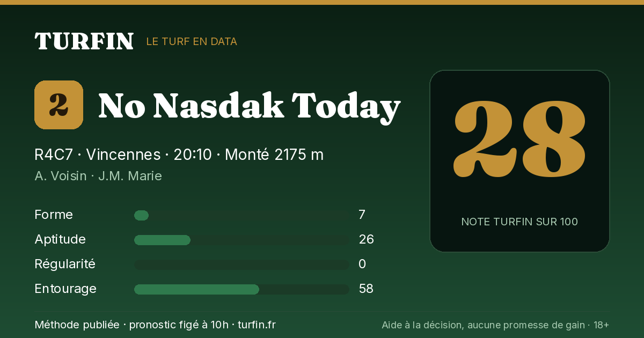This screenshot has width=644, height=338.
Task: Click the names 'A. Voisin · J.M. Marie'
Action: (98, 176)
